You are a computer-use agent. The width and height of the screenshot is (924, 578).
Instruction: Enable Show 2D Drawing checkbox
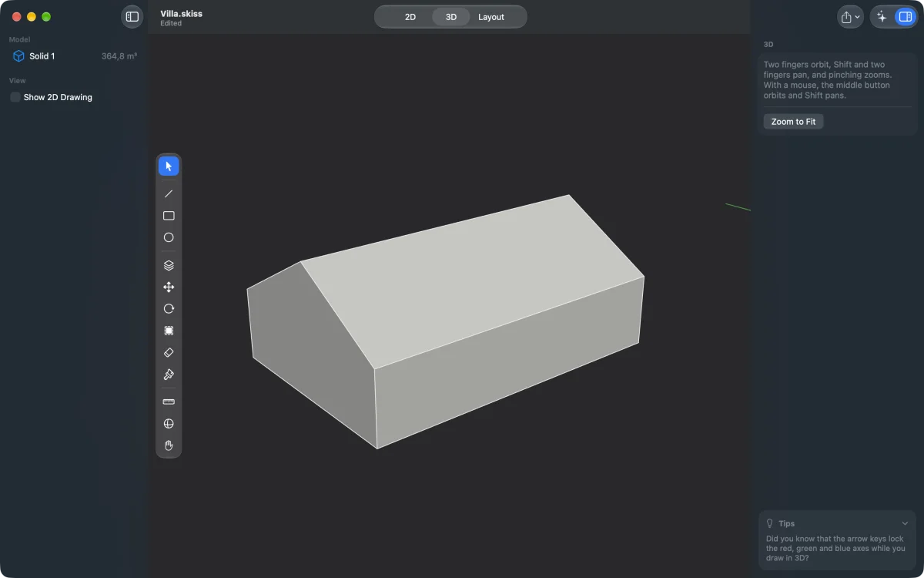pos(15,97)
